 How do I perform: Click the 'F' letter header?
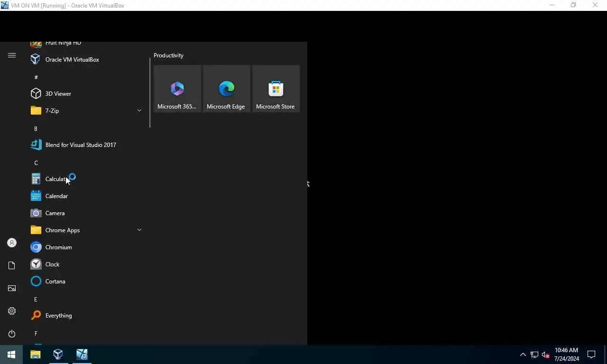[36, 333]
